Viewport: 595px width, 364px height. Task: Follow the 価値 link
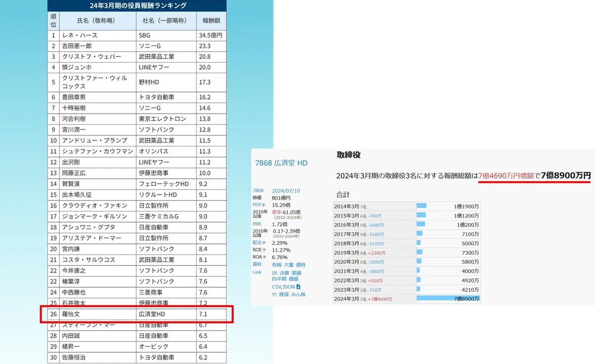pos(294,279)
